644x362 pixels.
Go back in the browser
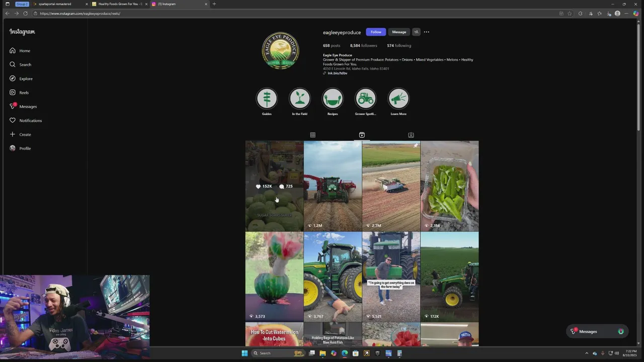pyautogui.click(x=7, y=14)
